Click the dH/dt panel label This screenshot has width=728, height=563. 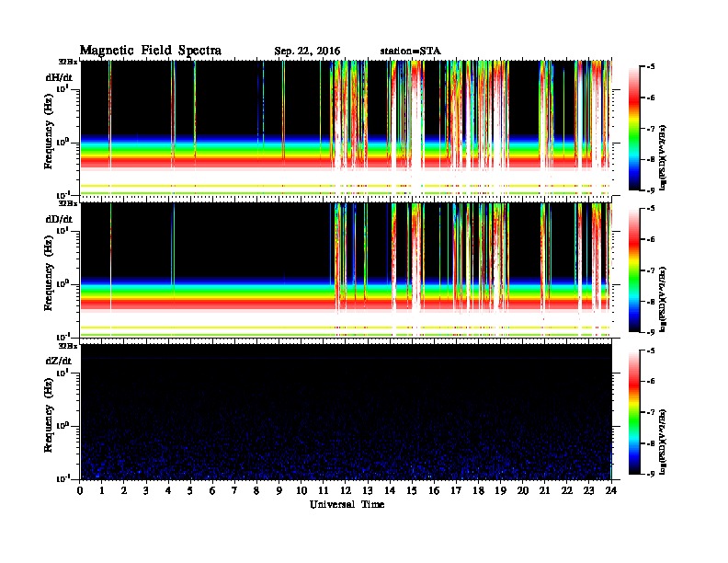click(x=59, y=77)
